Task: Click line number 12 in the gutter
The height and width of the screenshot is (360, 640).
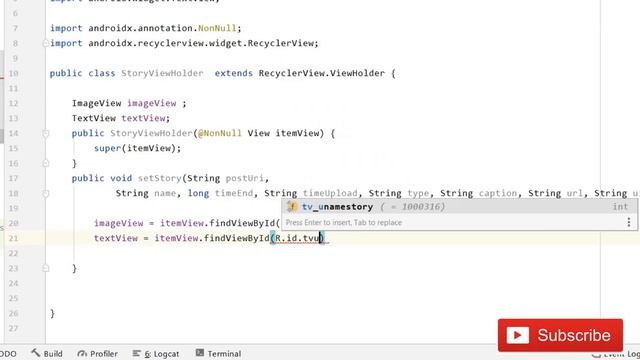Action: coord(13,103)
